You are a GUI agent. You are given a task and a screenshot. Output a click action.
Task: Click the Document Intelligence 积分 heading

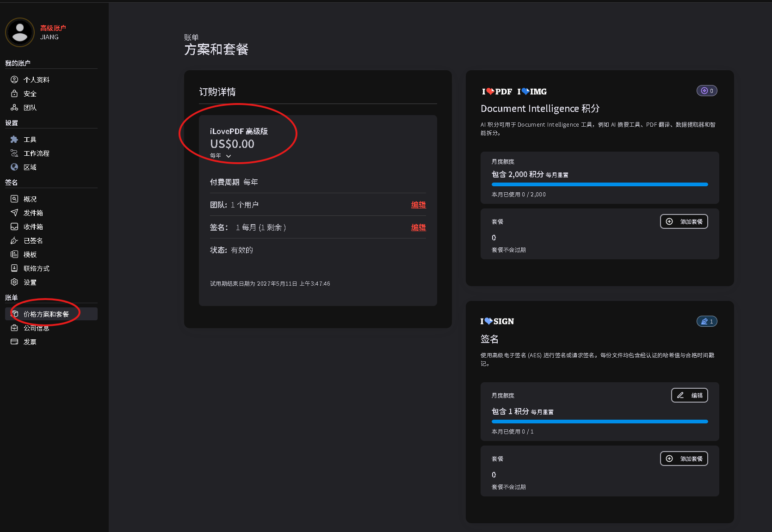click(540, 109)
